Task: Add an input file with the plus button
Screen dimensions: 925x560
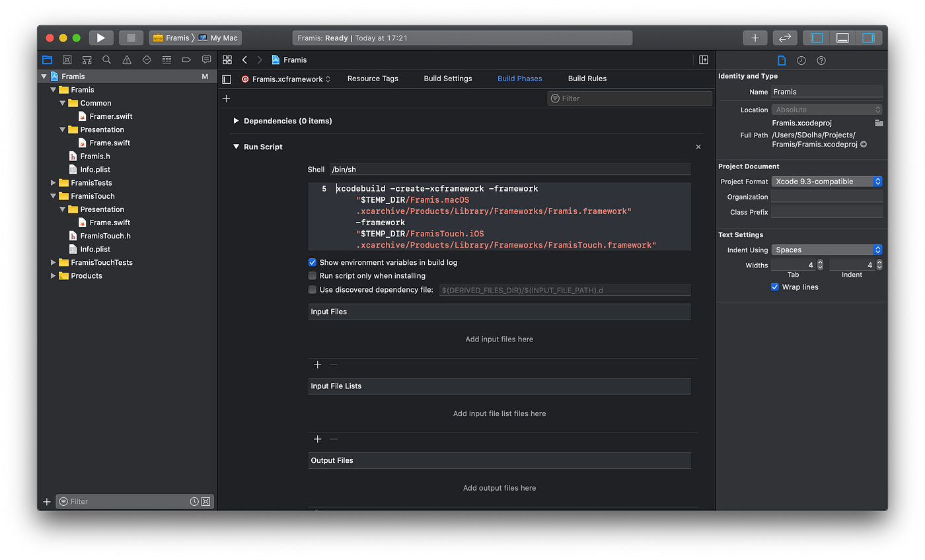Action: click(x=317, y=364)
